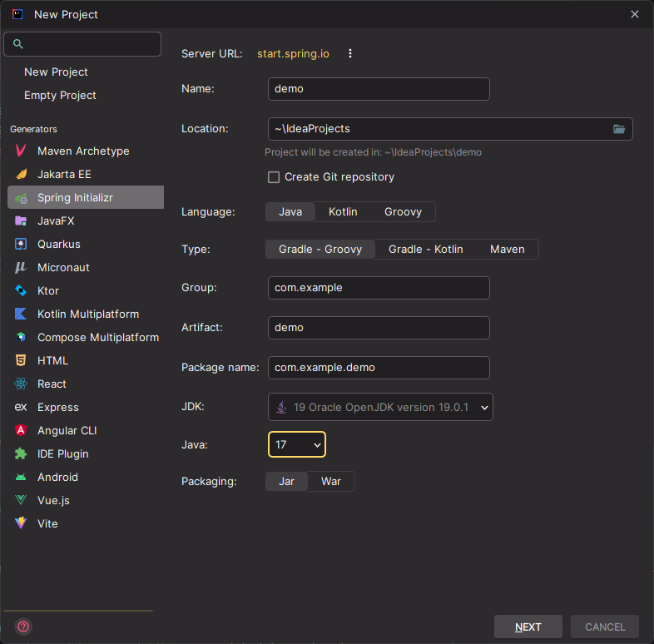The height and width of the screenshot is (644, 654).
Task: Choose Maven build type
Action: pos(508,250)
